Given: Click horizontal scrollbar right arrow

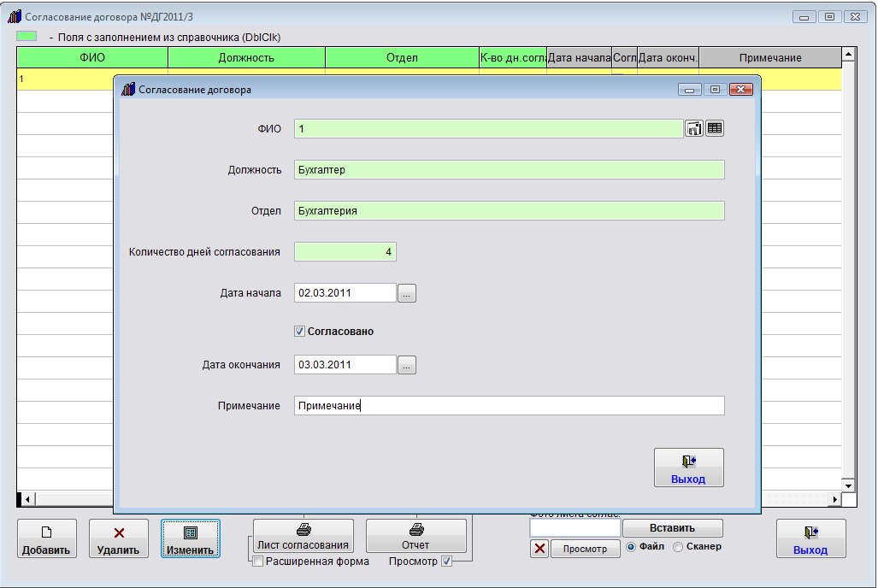Looking at the screenshot, I should point(835,499).
